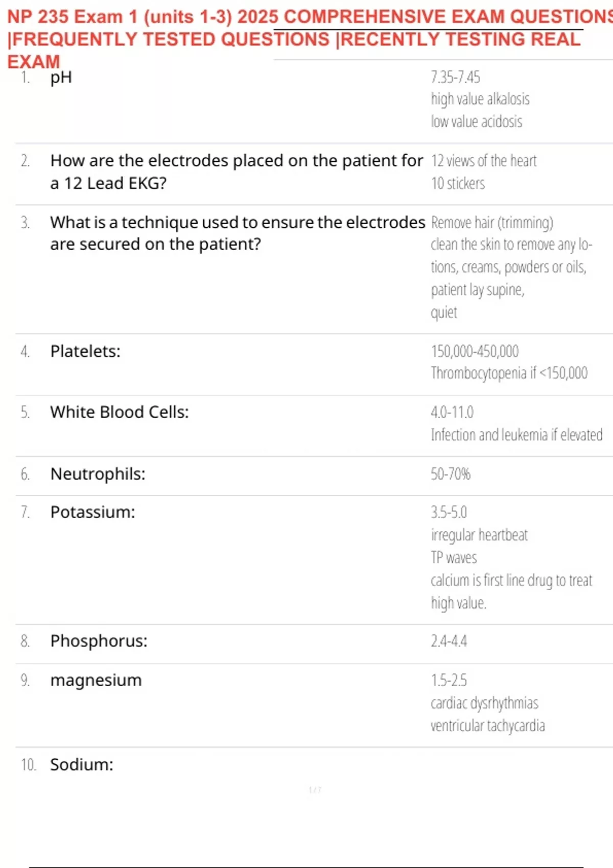Select the Potassium term
Image resolution: width=613 pixels, height=868 pixels.
click(92, 512)
